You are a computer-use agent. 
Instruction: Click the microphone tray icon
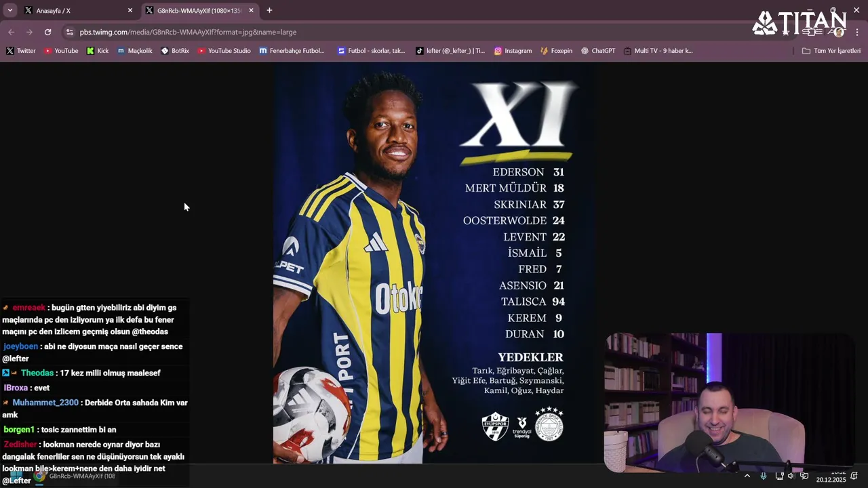[x=764, y=476]
